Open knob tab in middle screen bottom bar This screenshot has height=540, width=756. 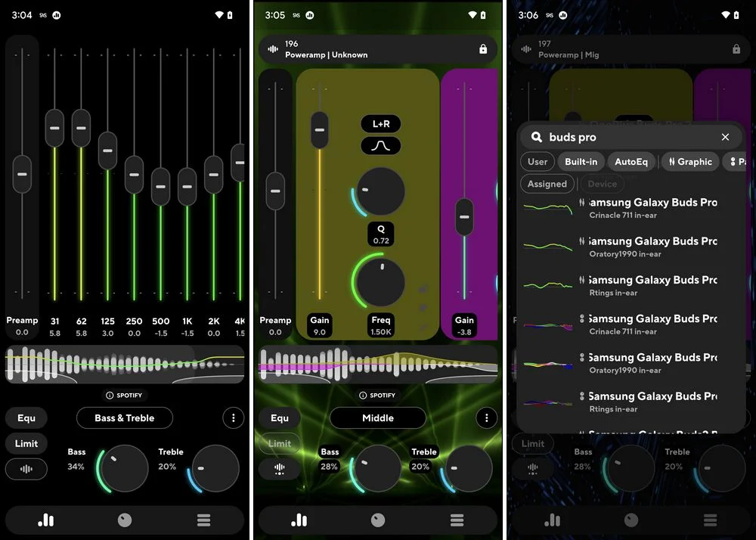[x=378, y=520]
